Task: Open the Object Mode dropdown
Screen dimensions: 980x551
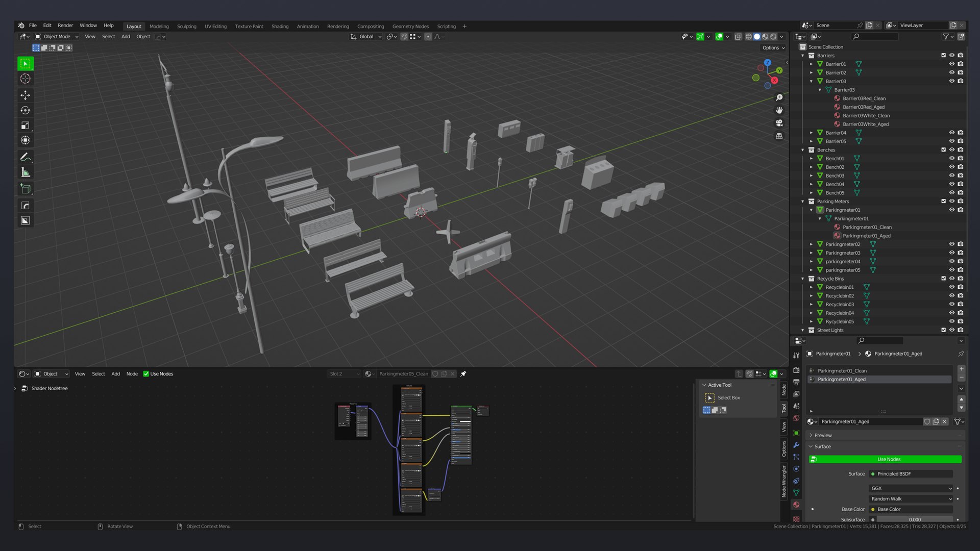Action: point(57,37)
